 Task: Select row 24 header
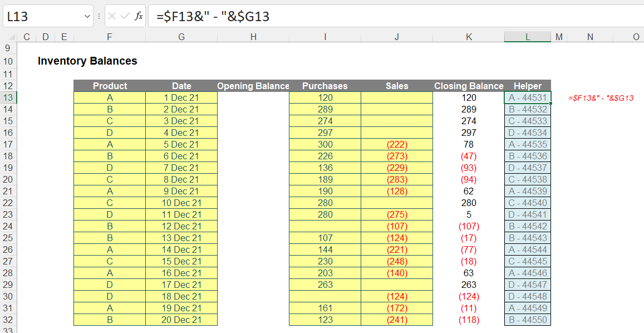pos(8,226)
